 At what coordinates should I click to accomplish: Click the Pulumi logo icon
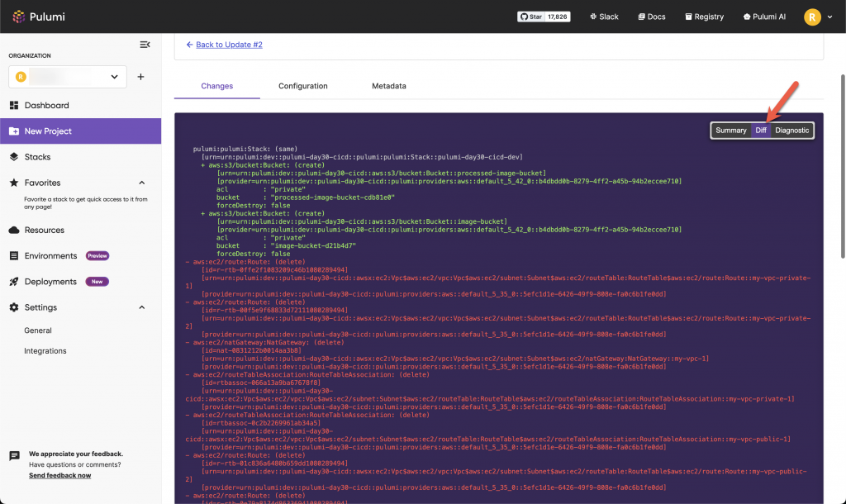(19, 17)
